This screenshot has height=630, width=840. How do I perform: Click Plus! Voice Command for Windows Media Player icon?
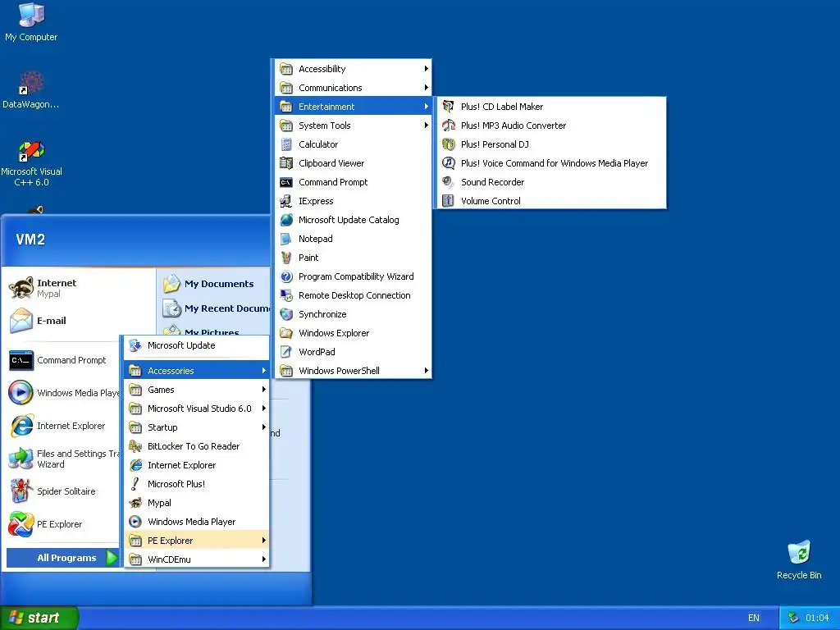(x=448, y=163)
